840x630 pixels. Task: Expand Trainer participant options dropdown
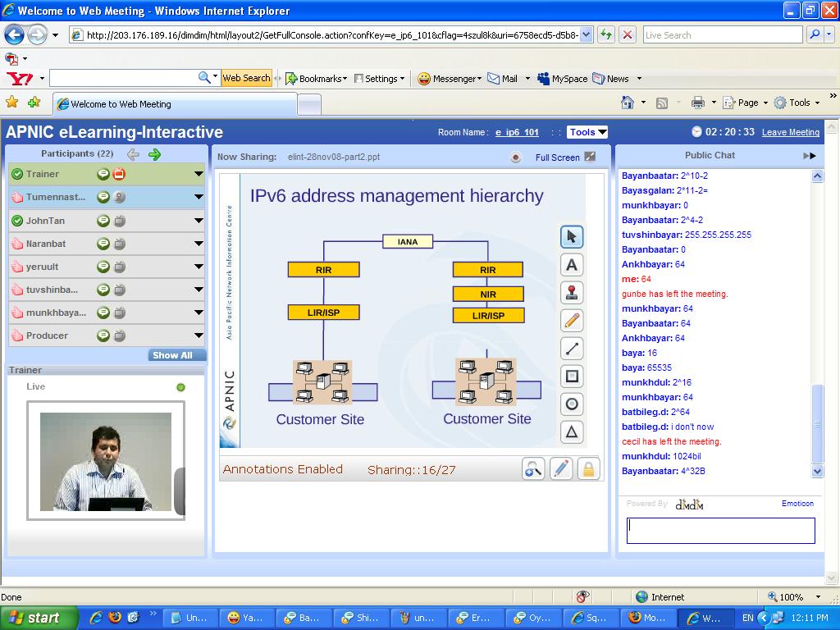coord(199,174)
